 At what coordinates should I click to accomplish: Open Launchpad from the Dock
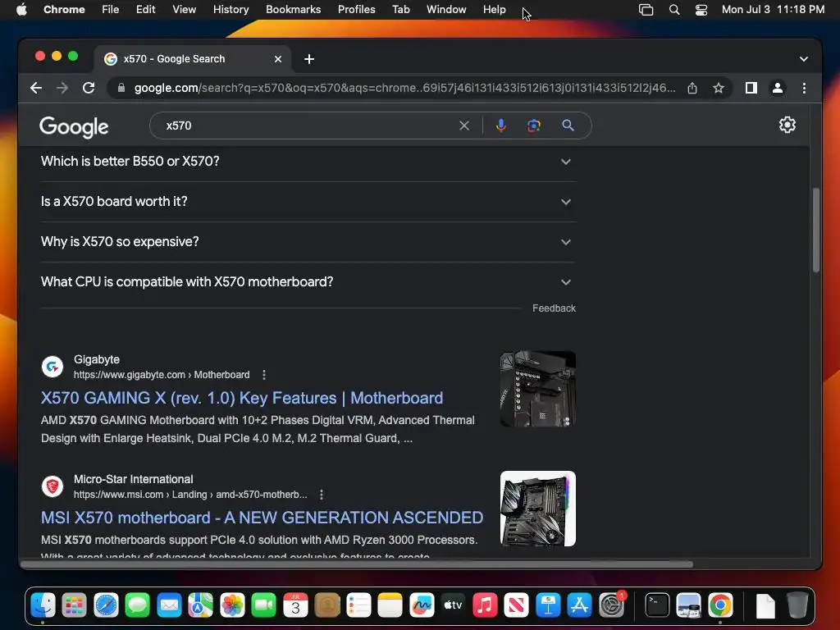[x=75, y=606]
